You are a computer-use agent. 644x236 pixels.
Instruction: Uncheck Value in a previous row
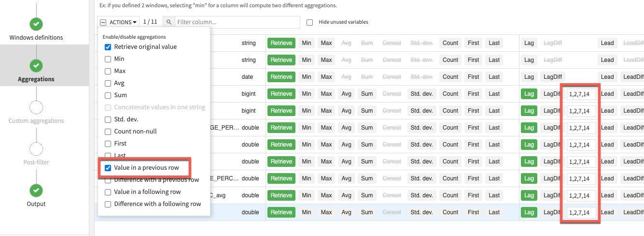(x=108, y=168)
